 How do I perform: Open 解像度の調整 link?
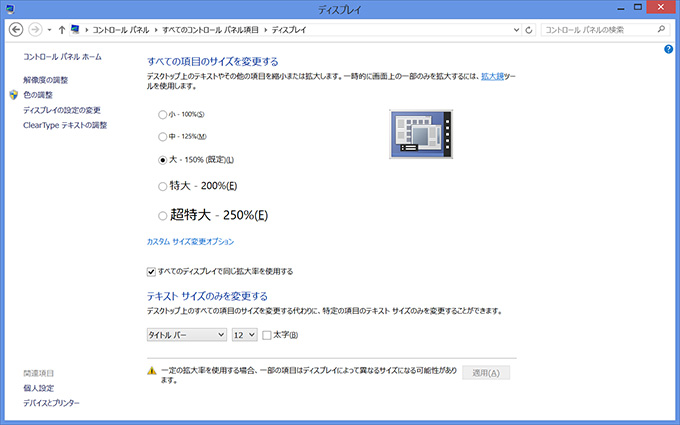[46, 80]
